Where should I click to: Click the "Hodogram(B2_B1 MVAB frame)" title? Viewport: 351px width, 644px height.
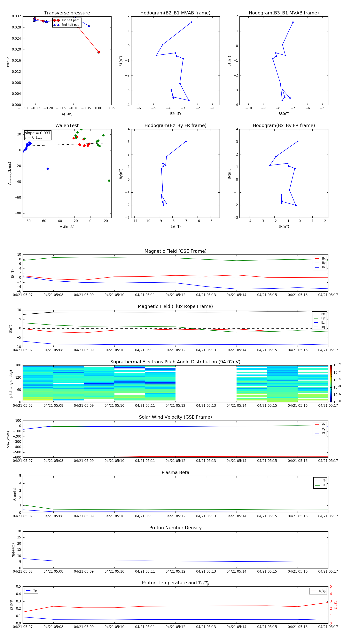(175, 13)
